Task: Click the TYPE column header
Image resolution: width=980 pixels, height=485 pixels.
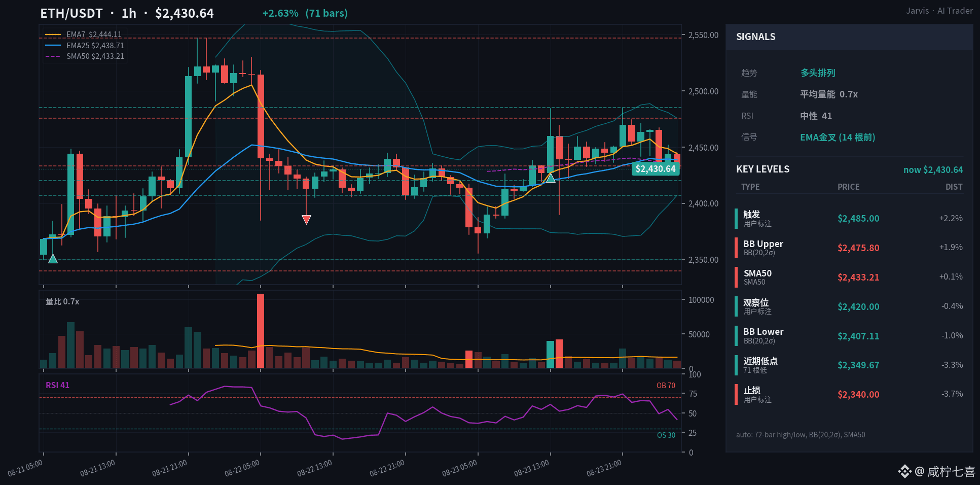Action: click(750, 187)
